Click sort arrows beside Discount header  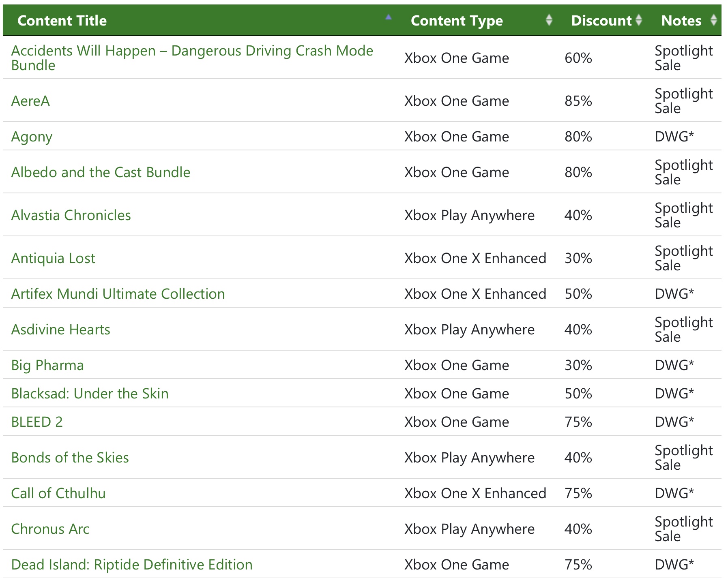(x=639, y=20)
